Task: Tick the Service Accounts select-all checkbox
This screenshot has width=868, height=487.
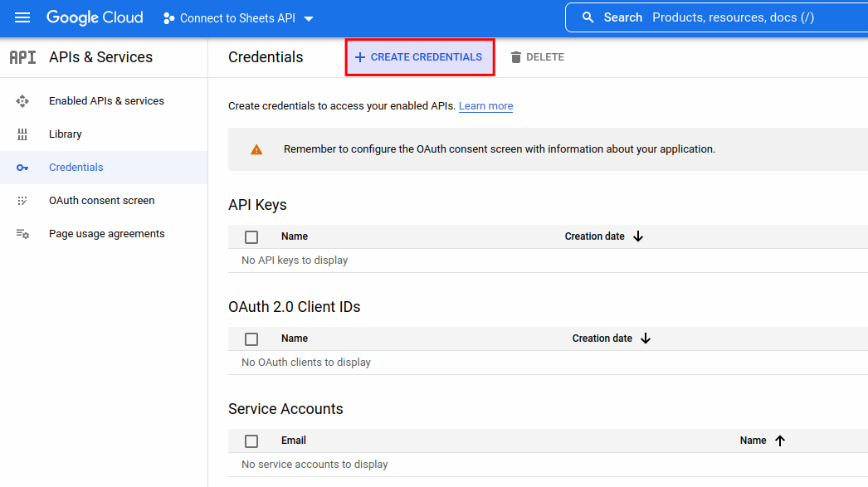Action: click(251, 441)
